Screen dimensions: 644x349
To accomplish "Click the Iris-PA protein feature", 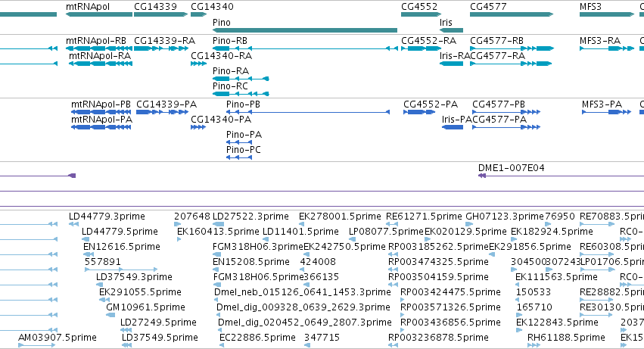I will tap(453, 127).
